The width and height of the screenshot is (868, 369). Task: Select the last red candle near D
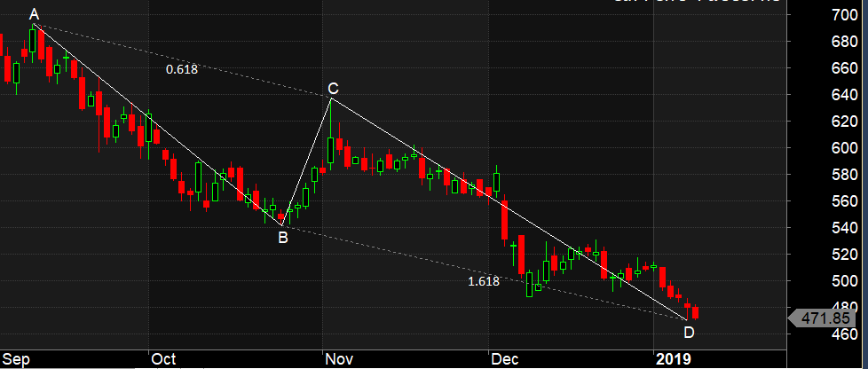point(695,312)
